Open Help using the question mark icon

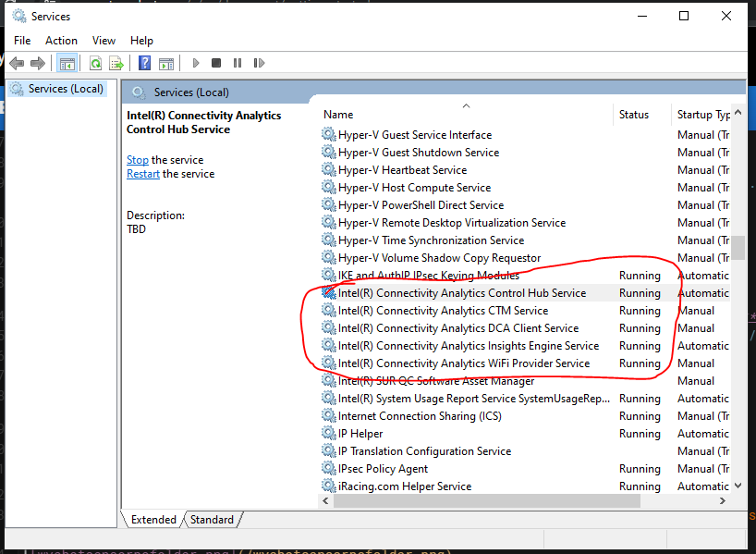click(x=144, y=63)
